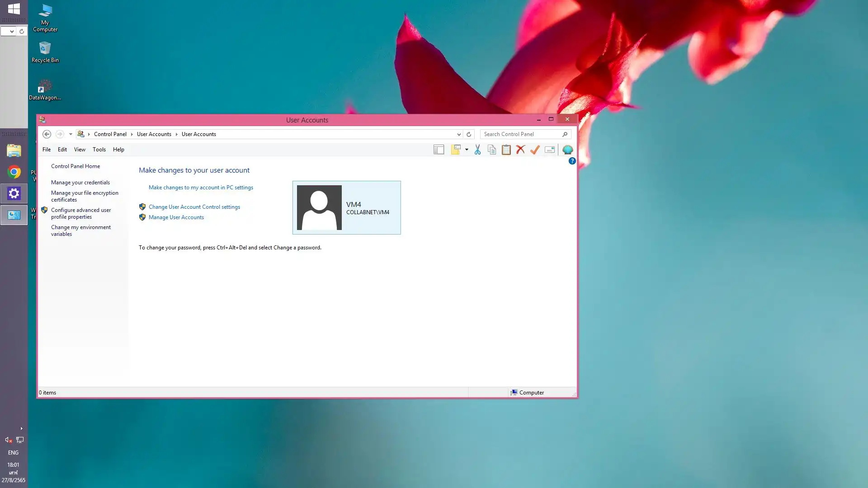Click the Paste clipboard toolbar icon
868x488 pixels.
(506, 150)
